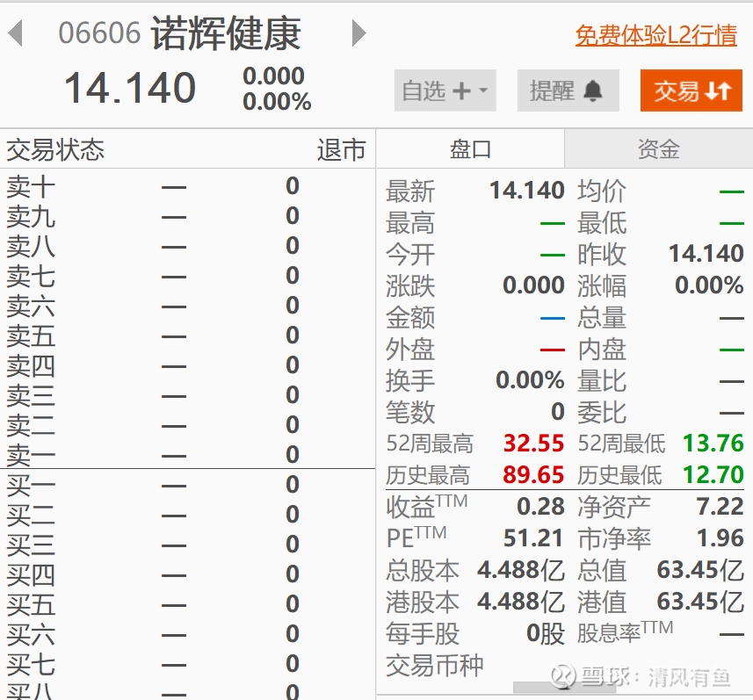Click the 52周最低 value 13.76
Screen dimensions: 753x700
(x=713, y=444)
